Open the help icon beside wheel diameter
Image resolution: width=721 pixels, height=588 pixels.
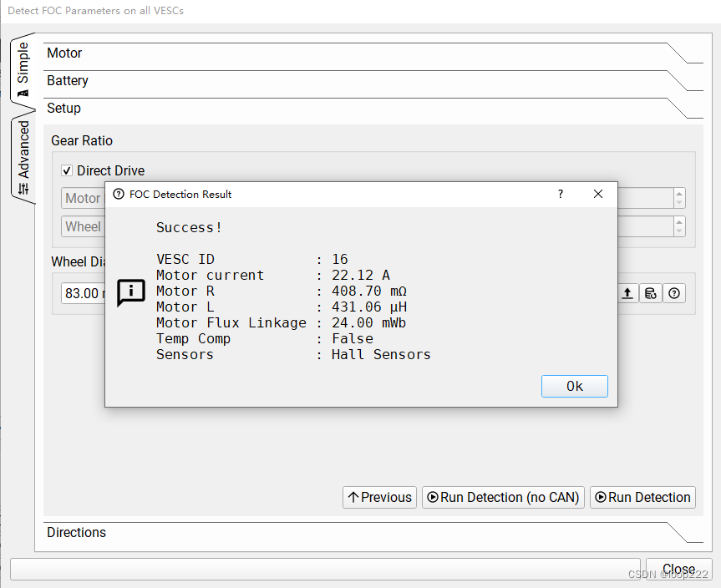(x=674, y=293)
